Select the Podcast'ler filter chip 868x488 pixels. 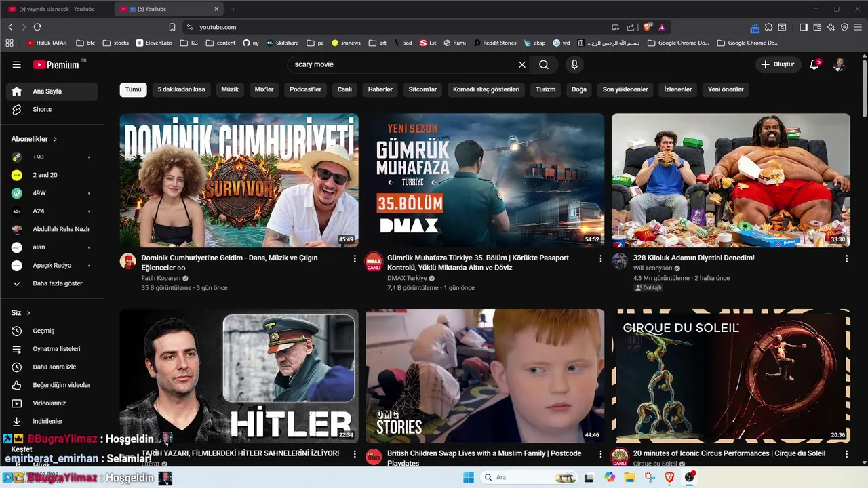(306, 89)
